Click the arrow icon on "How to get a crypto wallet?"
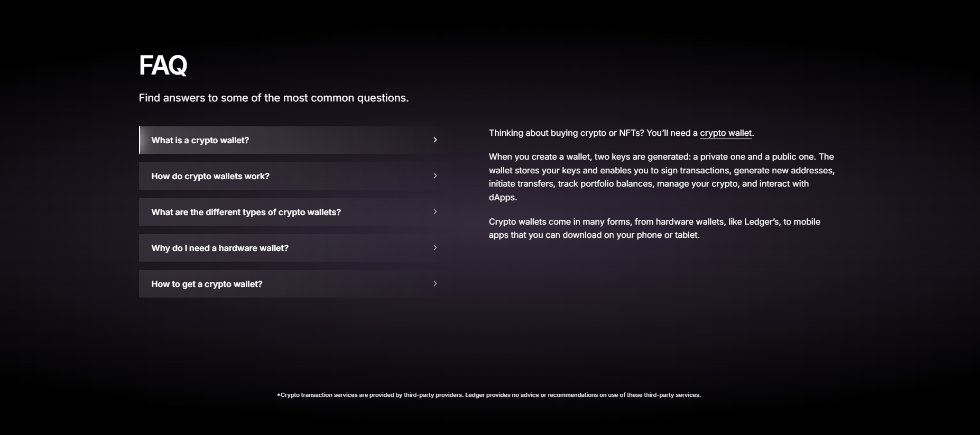Viewport: 980px width, 435px height. click(x=435, y=284)
